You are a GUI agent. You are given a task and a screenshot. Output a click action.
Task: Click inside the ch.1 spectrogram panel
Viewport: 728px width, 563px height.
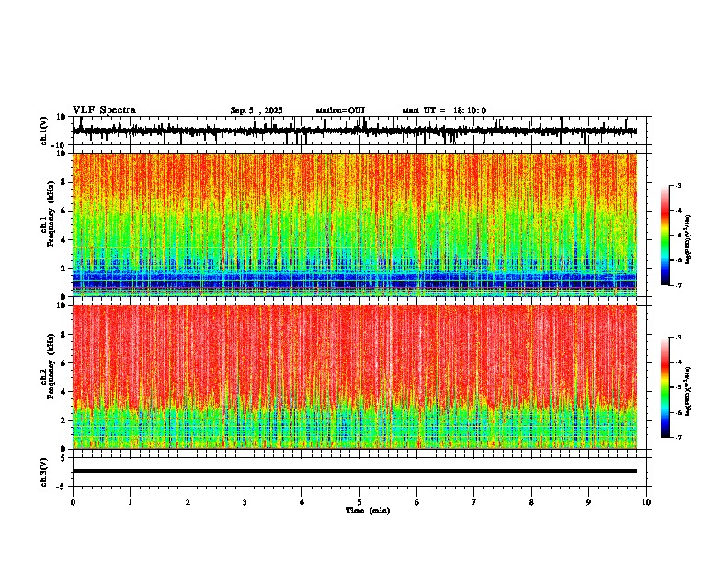point(355,224)
